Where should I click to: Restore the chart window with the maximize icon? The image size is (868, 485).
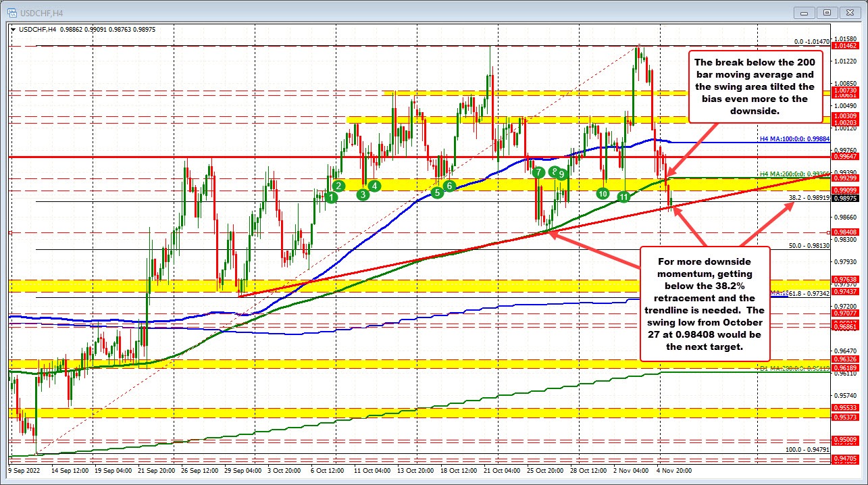click(x=825, y=12)
